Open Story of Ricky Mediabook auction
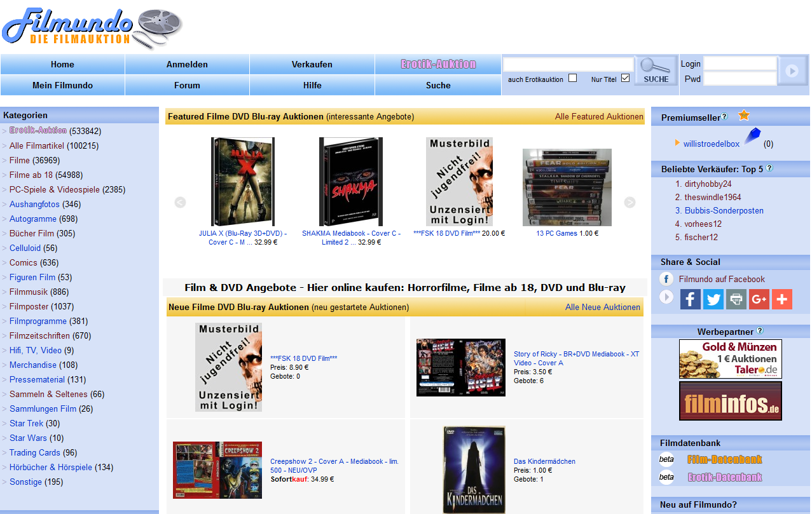 coord(577,358)
